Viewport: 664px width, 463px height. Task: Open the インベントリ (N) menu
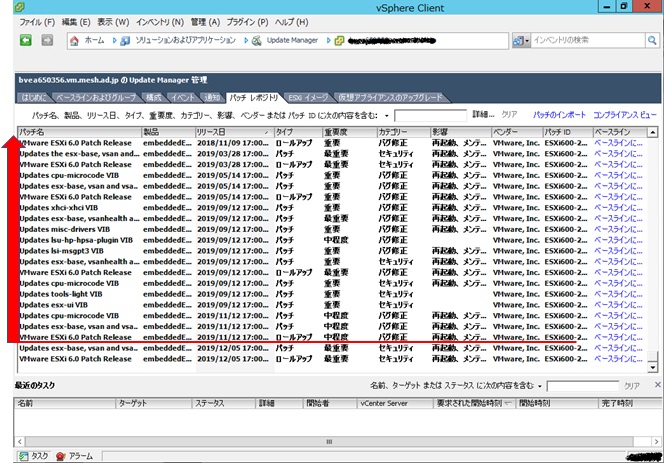coord(160,22)
